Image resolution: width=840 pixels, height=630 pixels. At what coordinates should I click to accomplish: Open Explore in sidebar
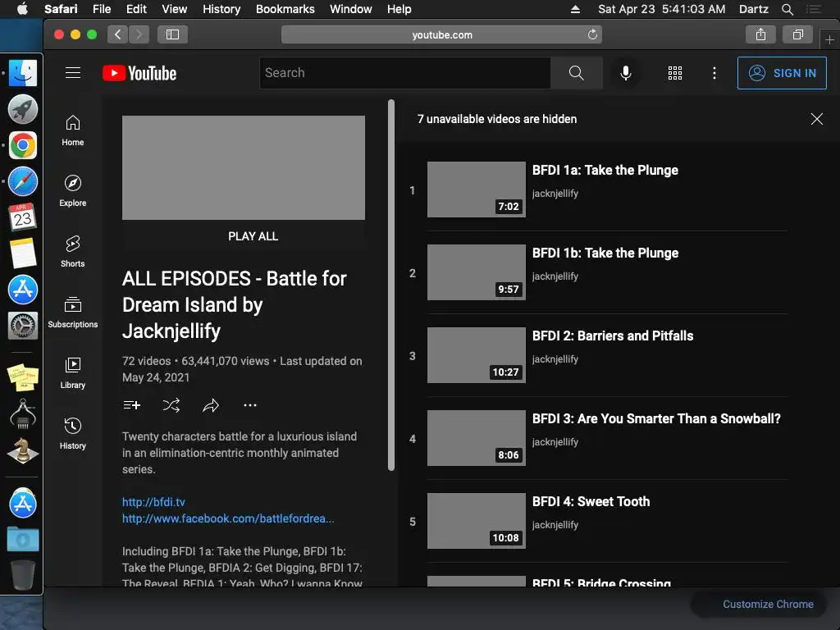[x=73, y=191]
